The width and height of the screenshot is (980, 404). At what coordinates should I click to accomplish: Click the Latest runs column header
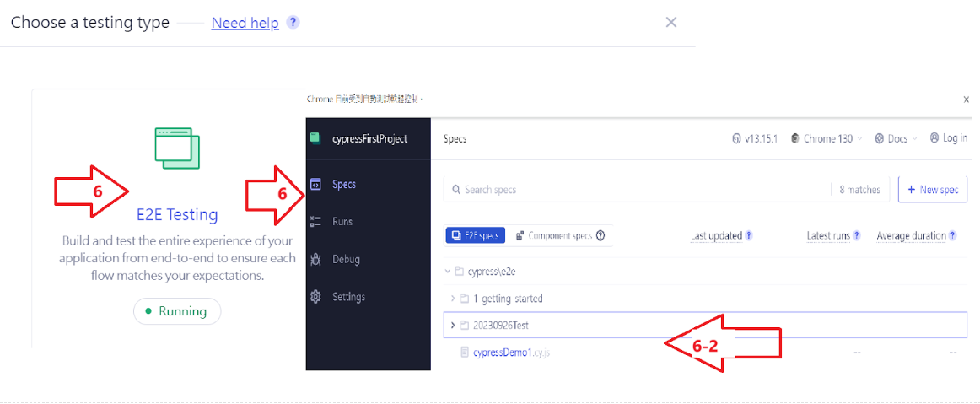click(x=828, y=236)
